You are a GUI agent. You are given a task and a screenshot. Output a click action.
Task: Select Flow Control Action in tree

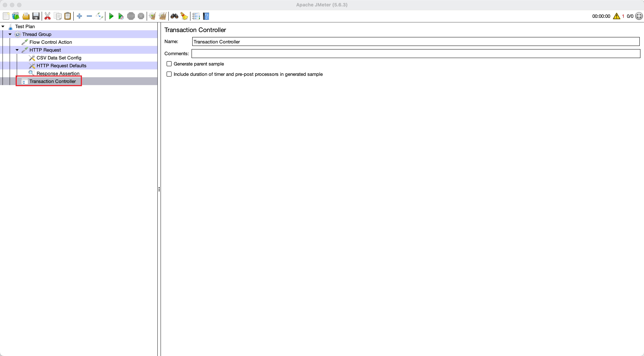(51, 42)
